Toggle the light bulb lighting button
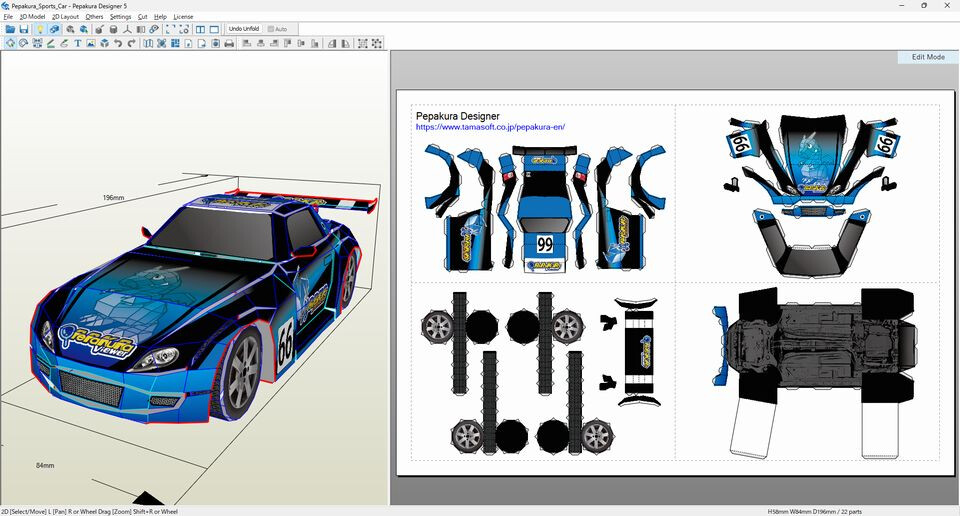Viewport: 960px width, 516px height. (40, 29)
